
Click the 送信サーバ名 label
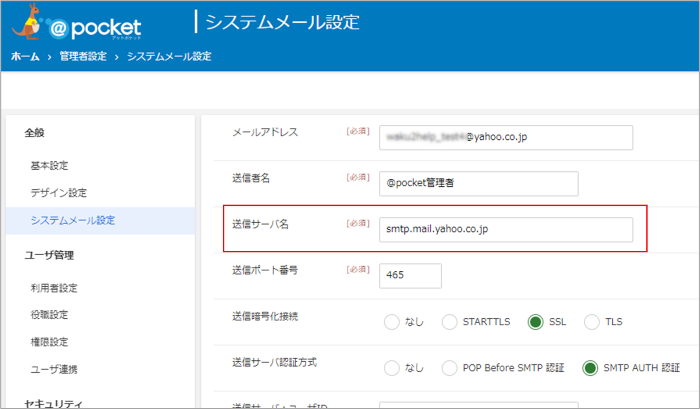click(260, 224)
